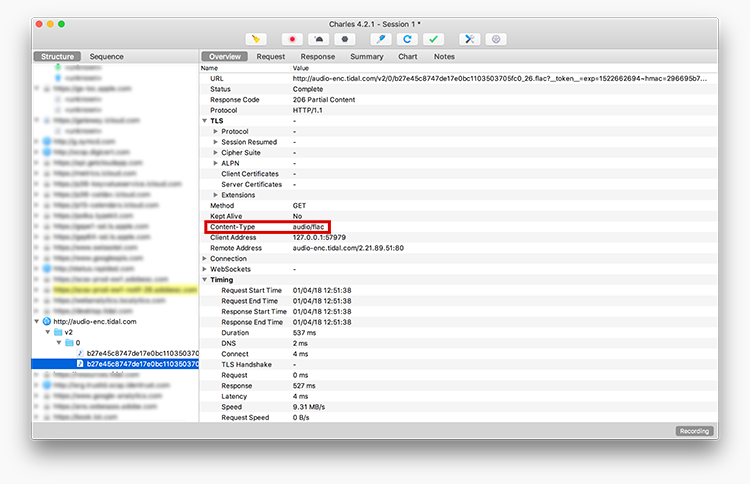Collapse the v2 folder node

click(47, 332)
